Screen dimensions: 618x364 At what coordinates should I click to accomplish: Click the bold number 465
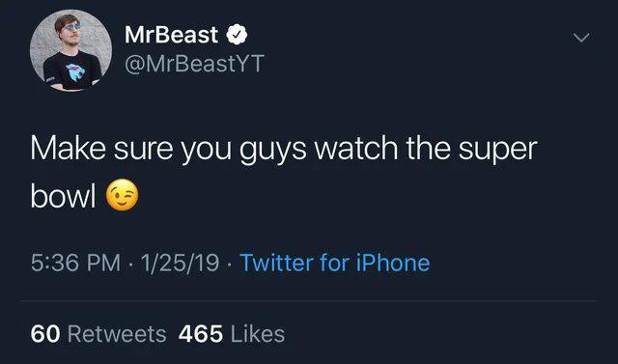(x=201, y=334)
